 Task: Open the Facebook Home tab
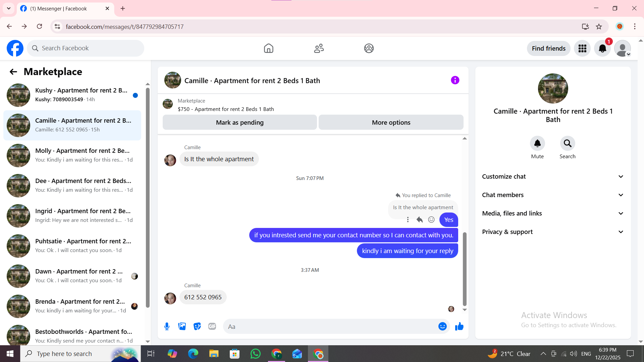coord(268,48)
